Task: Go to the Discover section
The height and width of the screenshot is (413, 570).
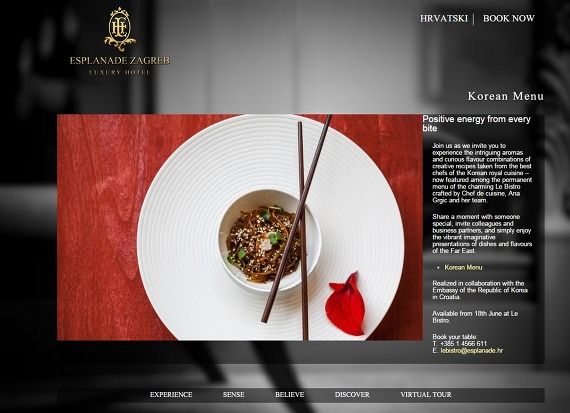Action: point(352,394)
